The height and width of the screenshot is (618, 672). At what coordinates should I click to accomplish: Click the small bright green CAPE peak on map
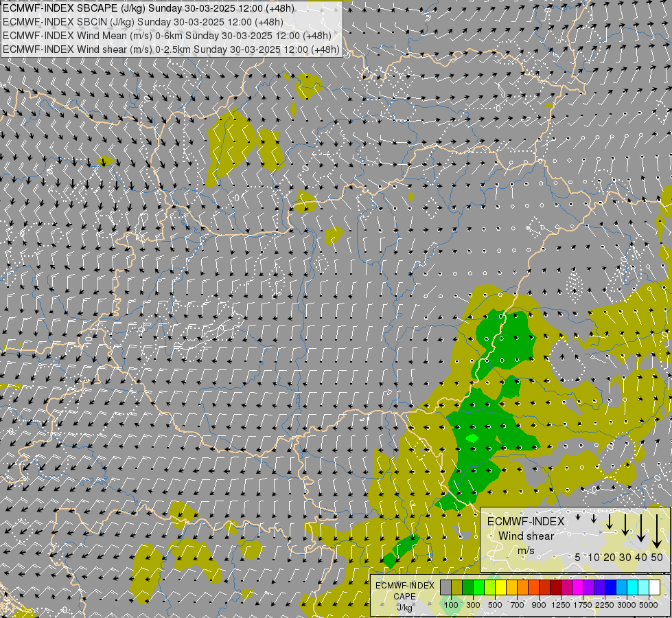pyautogui.click(x=472, y=438)
